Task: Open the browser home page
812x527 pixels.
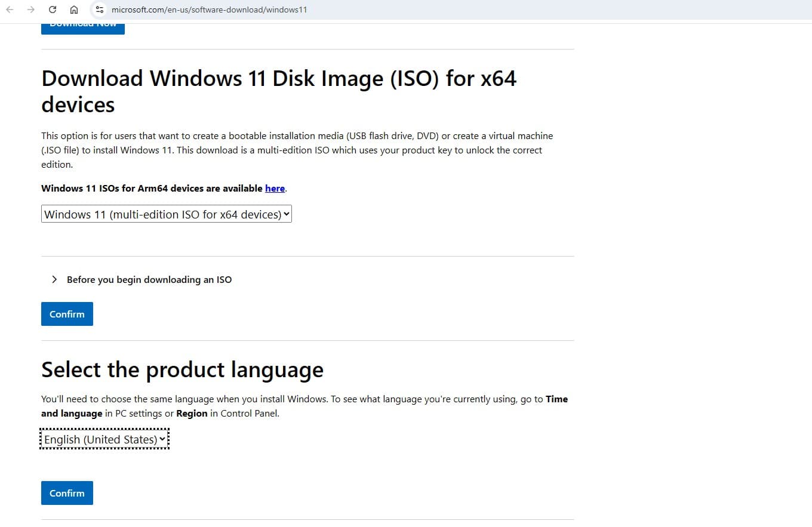Action: pyautogui.click(x=74, y=10)
